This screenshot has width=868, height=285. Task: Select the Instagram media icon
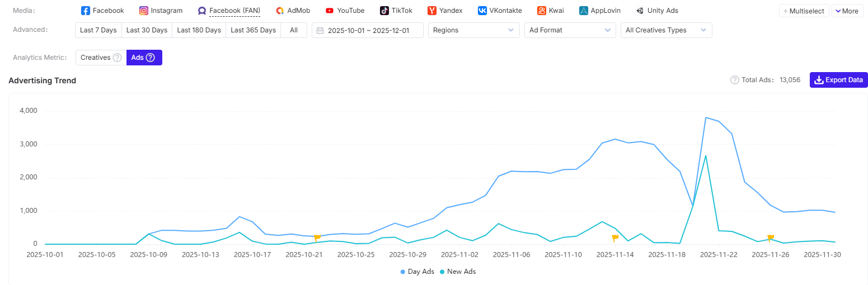[144, 11]
